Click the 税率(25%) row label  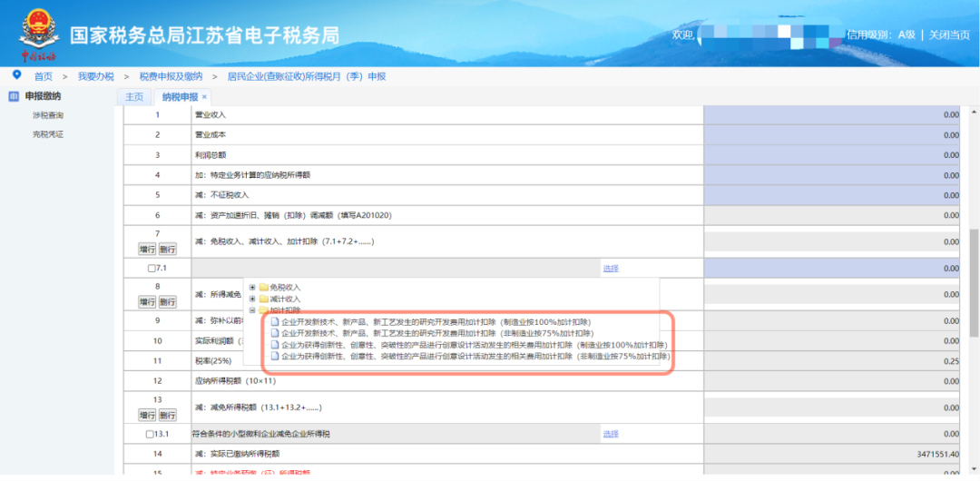pos(213,361)
